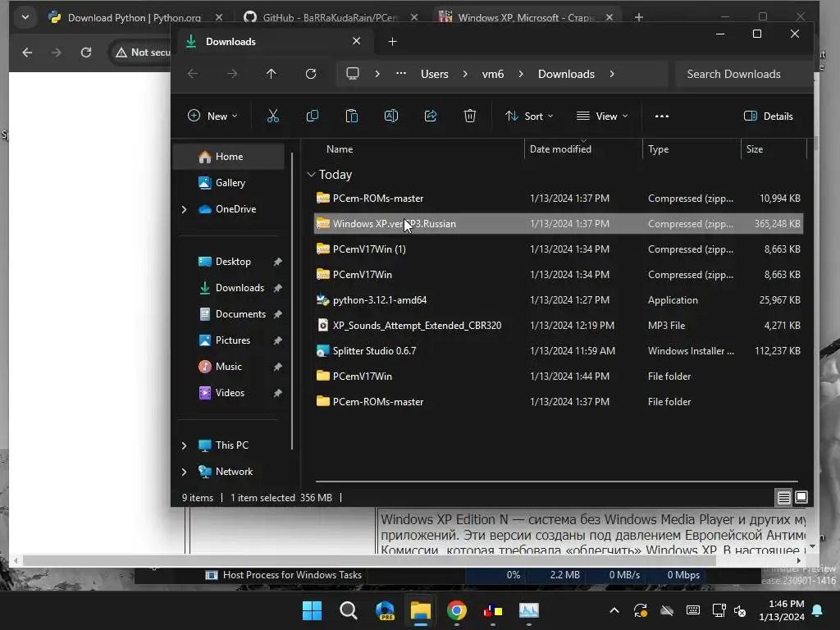Open the New item dropdown

click(212, 116)
